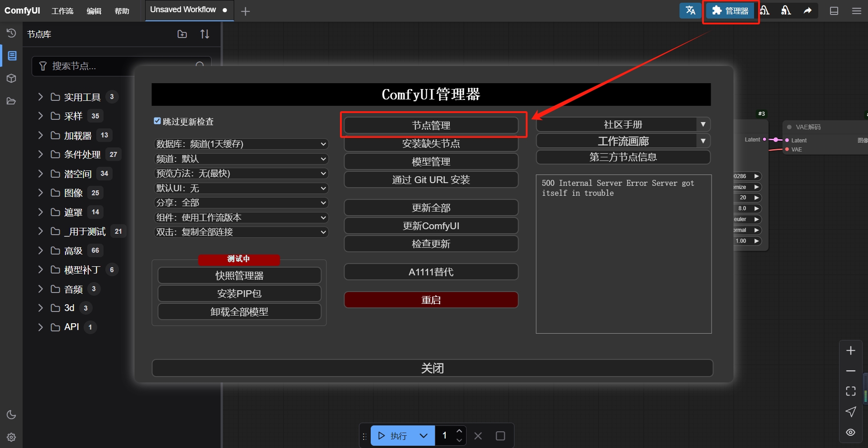Screen dimensions: 868x448
Task: Expand the 采样 folder
Action: [x=40, y=116]
